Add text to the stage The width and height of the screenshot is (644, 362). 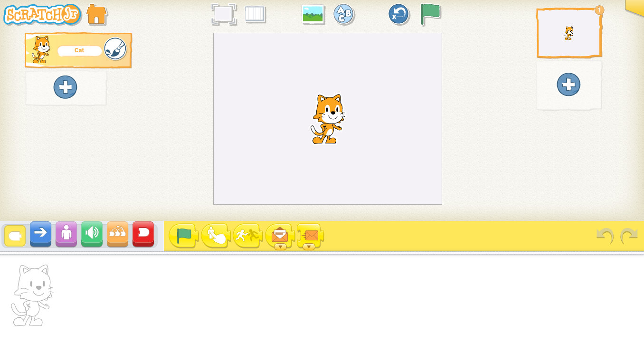[x=343, y=15]
